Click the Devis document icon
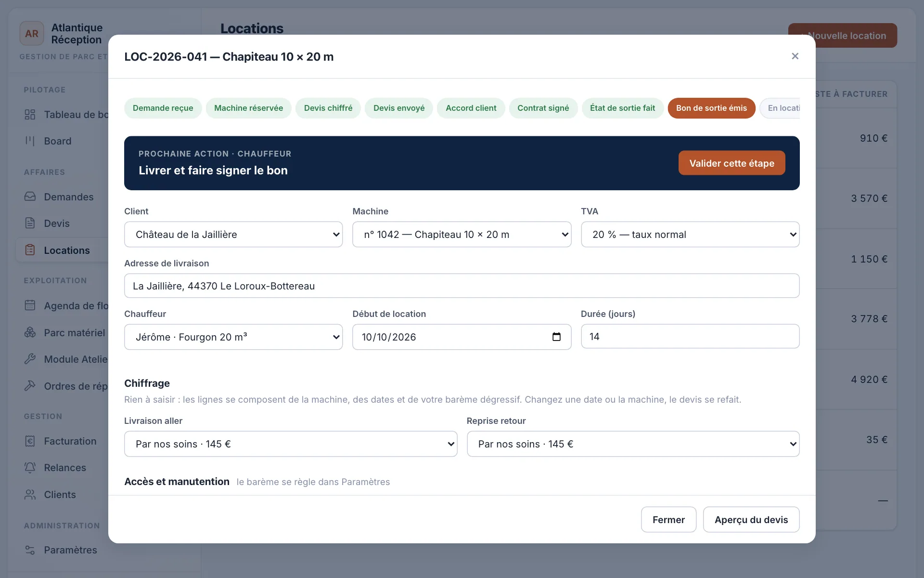This screenshot has height=578, width=924. (x=30, y=223)
